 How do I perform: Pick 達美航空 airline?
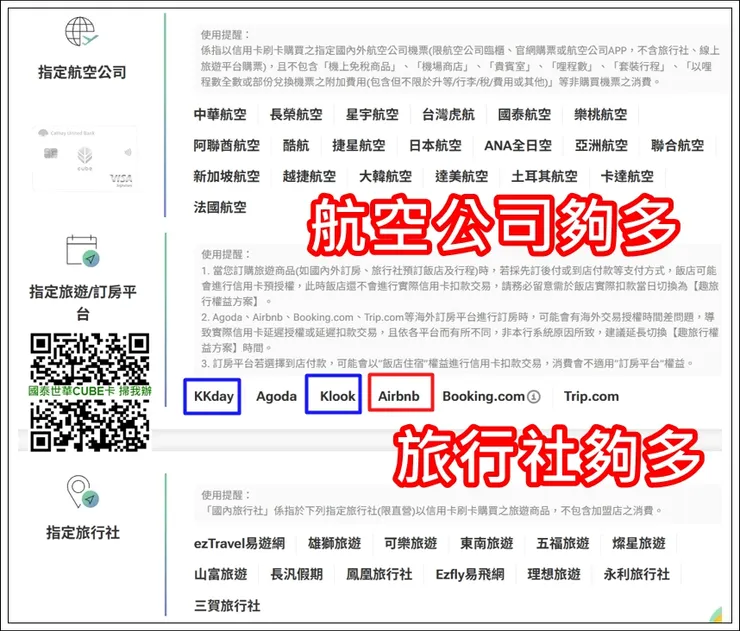tap(462, 177)
